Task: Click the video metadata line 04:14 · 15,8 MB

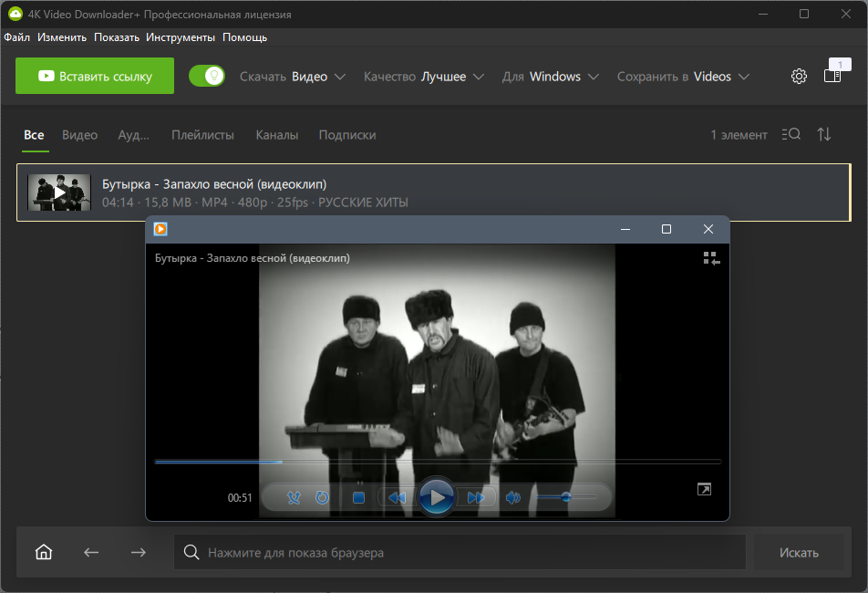Action: (x=255, y=203)
